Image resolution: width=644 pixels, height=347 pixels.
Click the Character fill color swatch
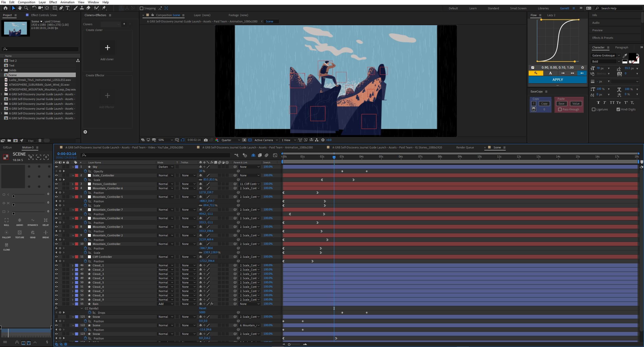point(632,56)
